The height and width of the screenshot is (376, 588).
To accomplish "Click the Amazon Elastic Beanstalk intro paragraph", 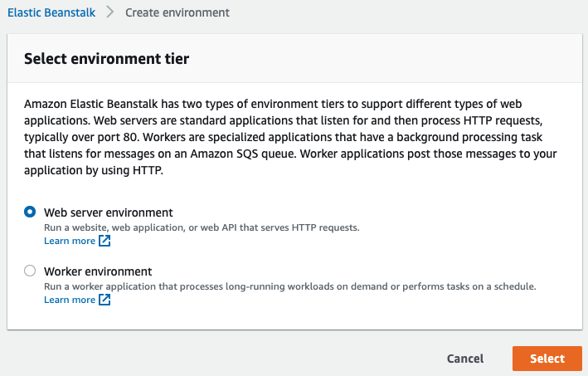I will [290, 137].
